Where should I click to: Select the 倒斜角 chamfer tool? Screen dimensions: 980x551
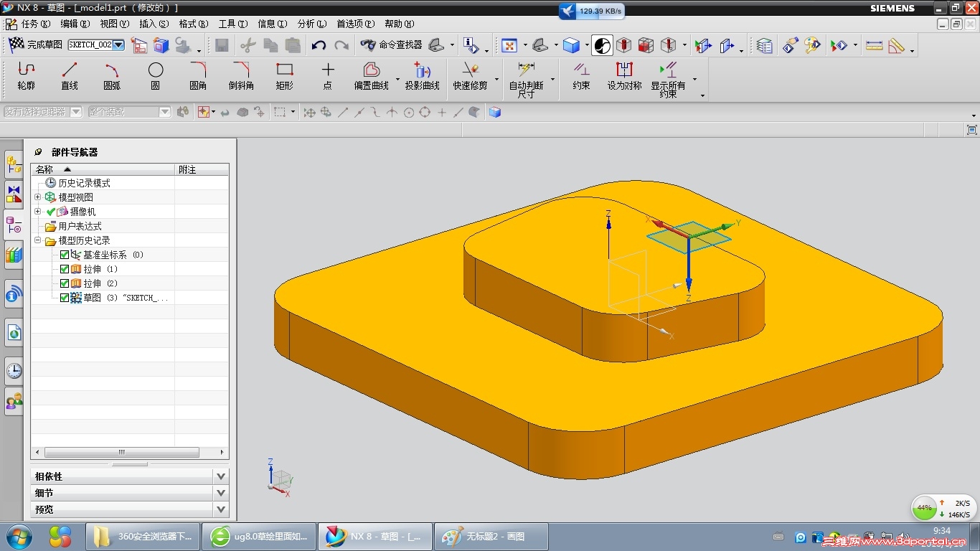pyautogui.click(x=241, y=76)
